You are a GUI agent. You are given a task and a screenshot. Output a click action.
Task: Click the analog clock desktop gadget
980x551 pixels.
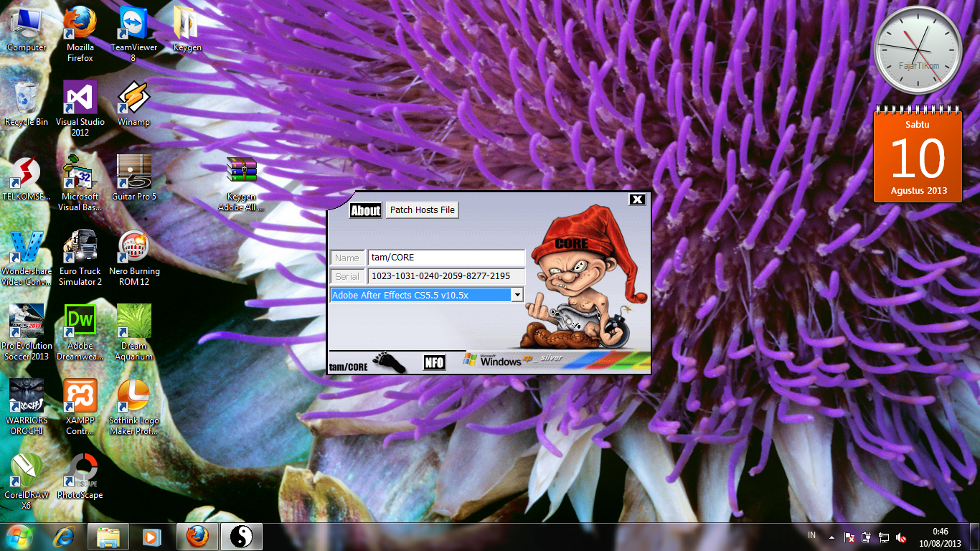coord(918,50)
